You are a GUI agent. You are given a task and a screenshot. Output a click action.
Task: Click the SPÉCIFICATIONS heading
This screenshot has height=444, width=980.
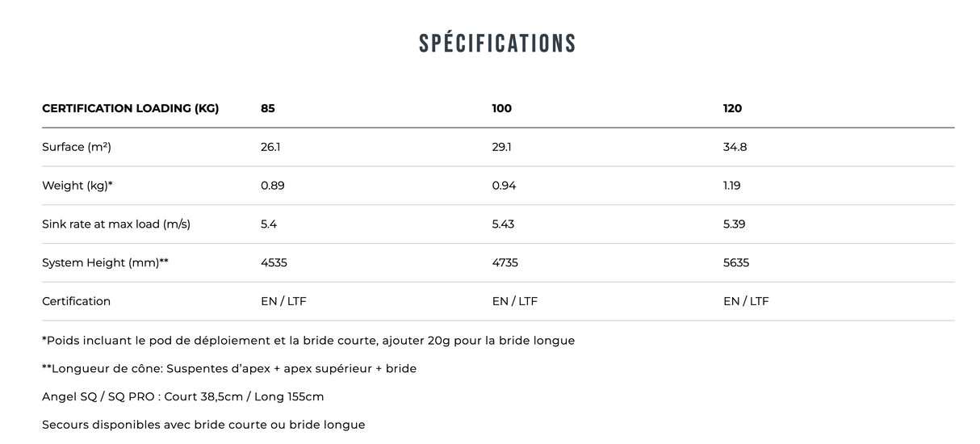(497, 44)
